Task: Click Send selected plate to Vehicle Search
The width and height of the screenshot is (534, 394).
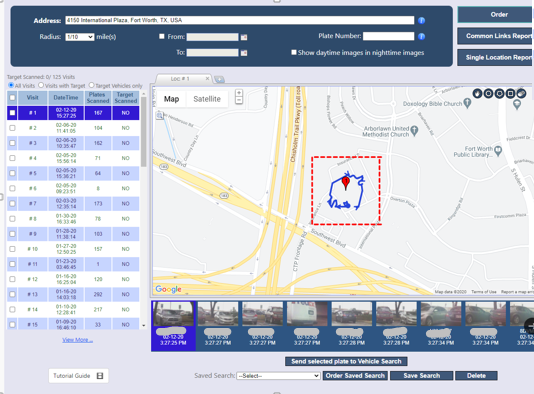Action: point(346,361)
